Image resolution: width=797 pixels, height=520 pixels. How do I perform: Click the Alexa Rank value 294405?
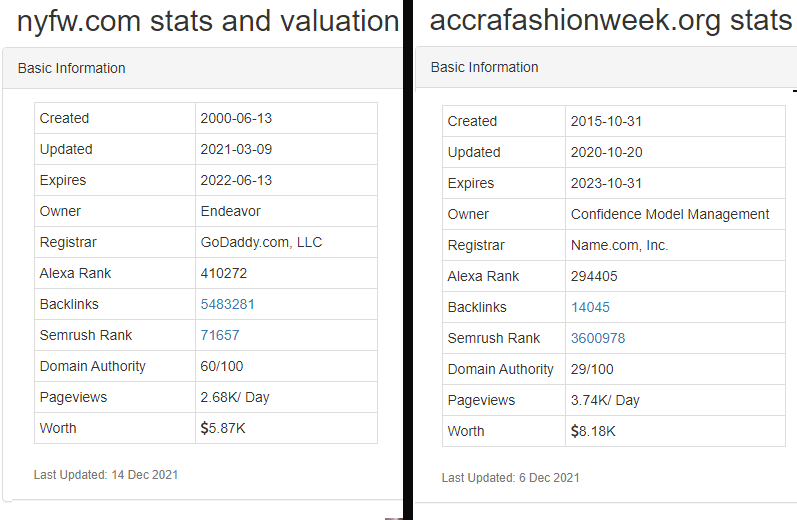pyautogui.click(x=594, y=276)
